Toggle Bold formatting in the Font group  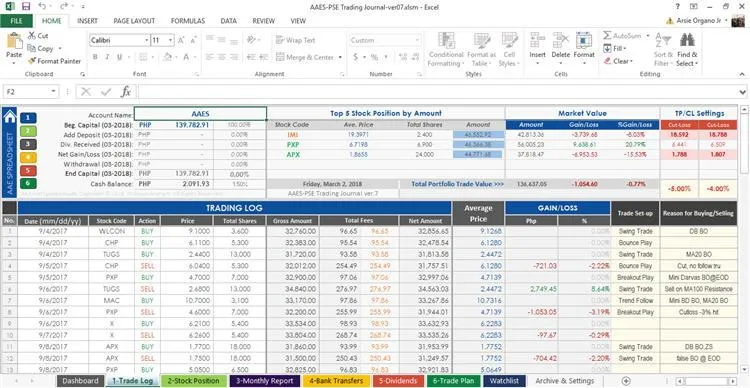(x=95, y=57)
